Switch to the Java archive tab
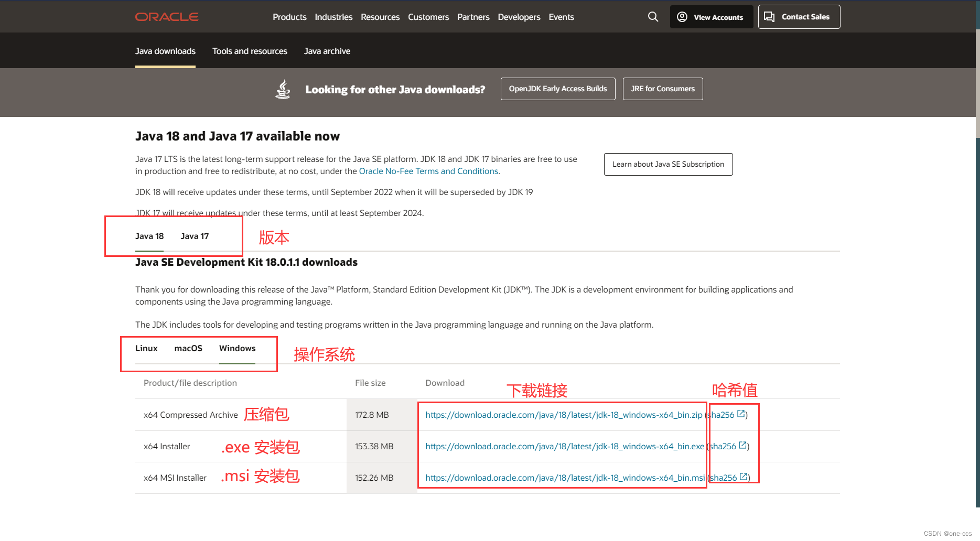Viewport: 980px width, 541px height. point(327,51)
